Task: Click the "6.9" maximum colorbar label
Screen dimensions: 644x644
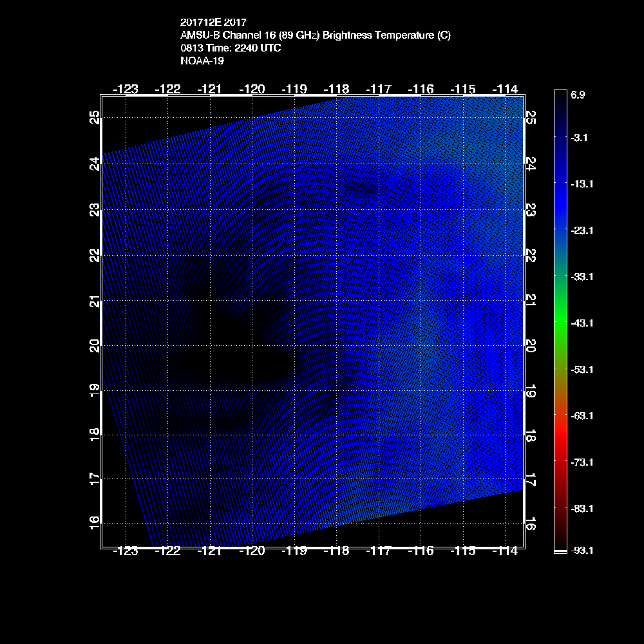Action: tap(578, 95)
